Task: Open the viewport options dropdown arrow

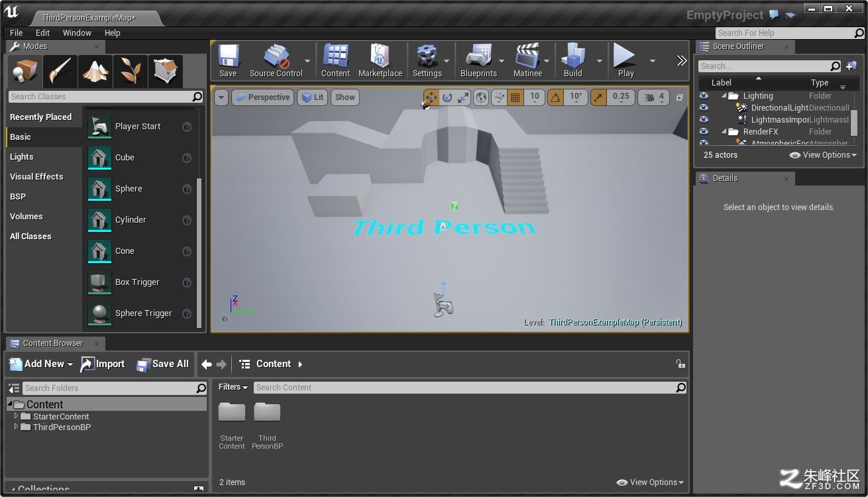Action: click(221, 97)
